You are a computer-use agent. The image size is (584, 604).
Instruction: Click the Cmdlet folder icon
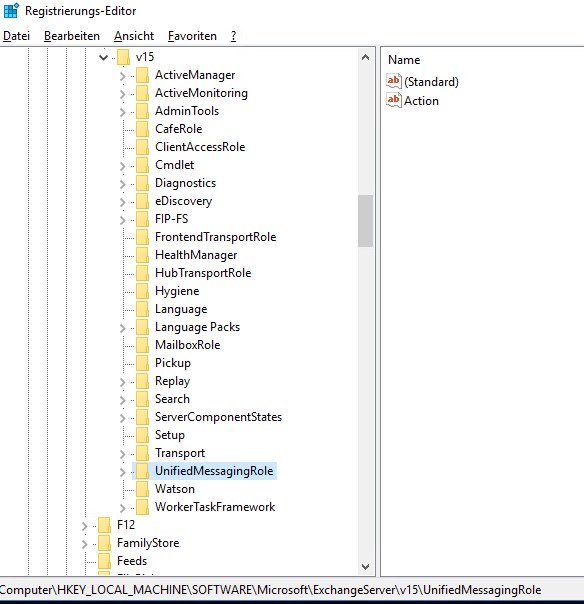[x=143, y=165]
